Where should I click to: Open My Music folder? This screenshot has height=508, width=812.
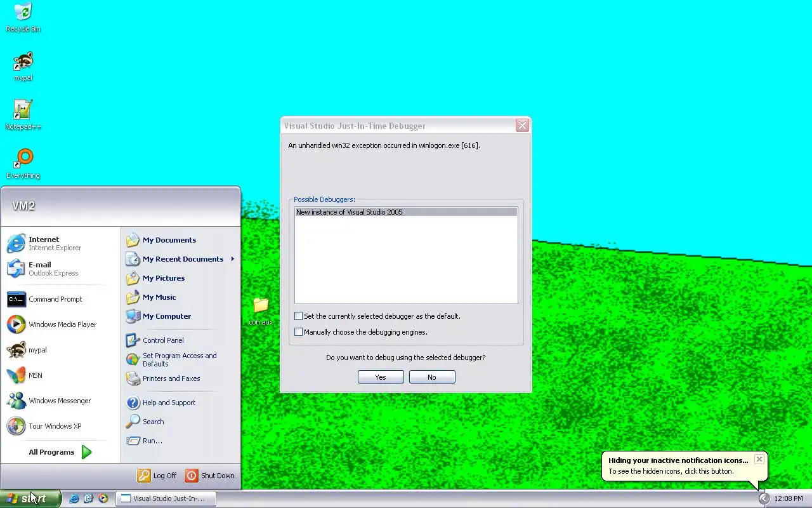180,297
